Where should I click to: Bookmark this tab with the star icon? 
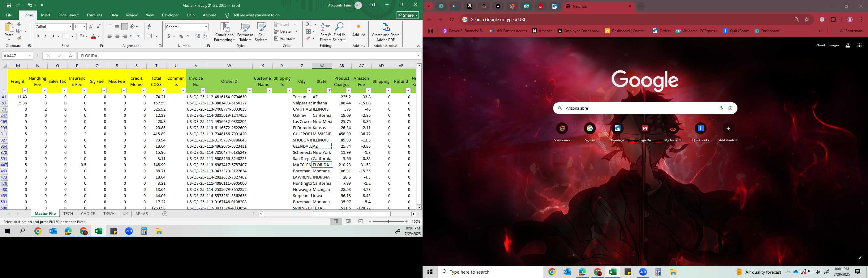[807, 19]
